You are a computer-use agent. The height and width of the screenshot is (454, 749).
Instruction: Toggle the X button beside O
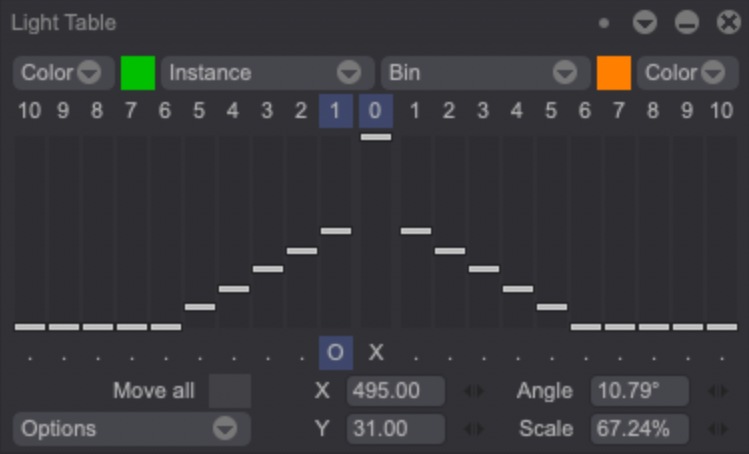[x=375, y=352]
